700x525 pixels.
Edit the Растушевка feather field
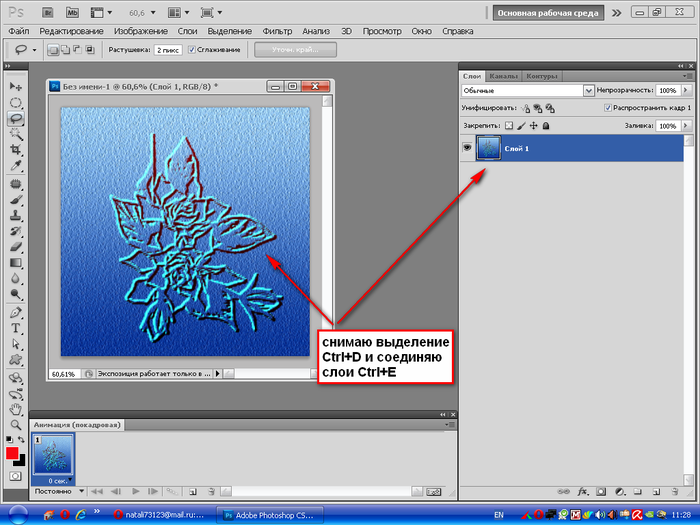tap(168, 50)
